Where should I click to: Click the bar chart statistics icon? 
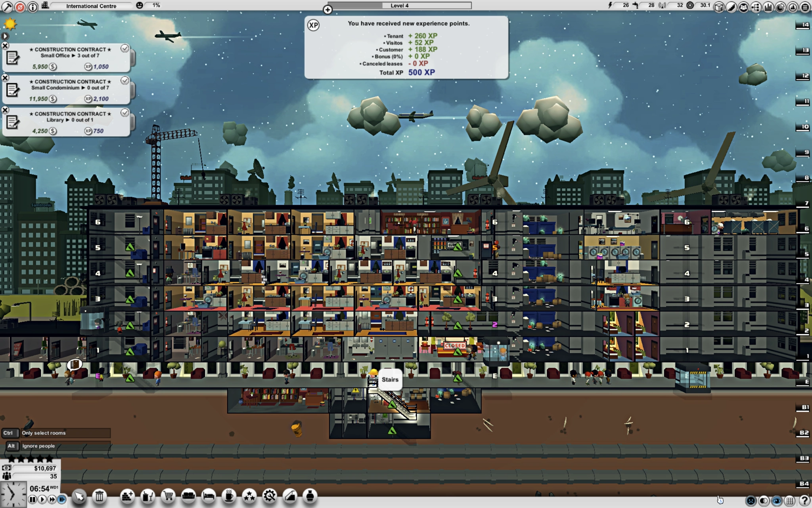point(768,7)
